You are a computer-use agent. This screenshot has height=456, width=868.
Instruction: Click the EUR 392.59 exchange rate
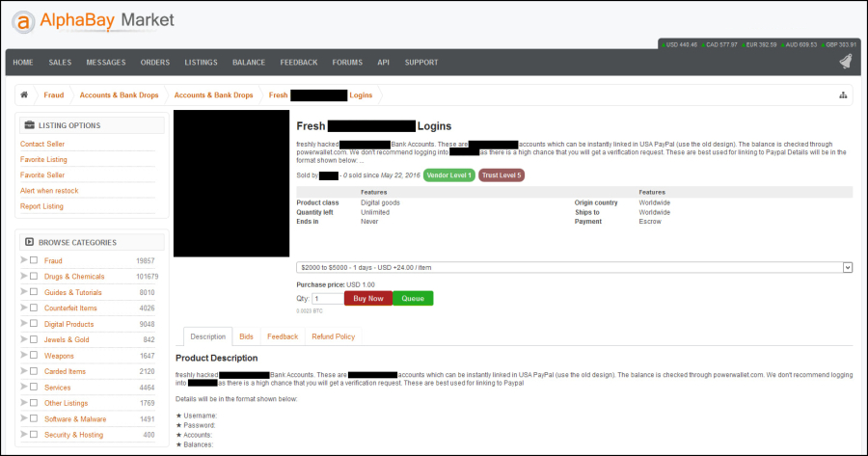[759, 44]
